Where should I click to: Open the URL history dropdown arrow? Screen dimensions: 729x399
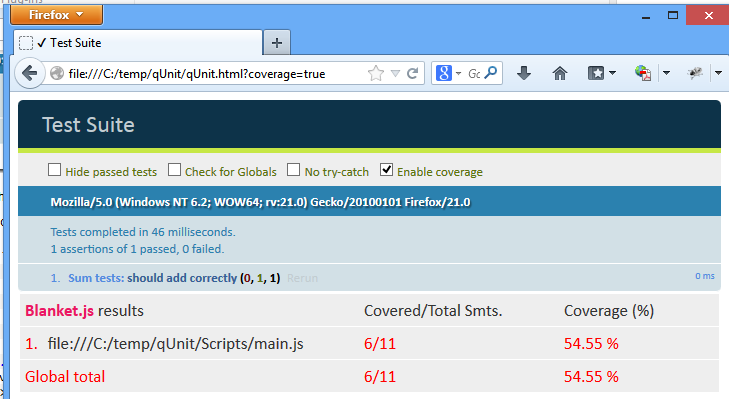pyautogui.click(x=395, y=73)
